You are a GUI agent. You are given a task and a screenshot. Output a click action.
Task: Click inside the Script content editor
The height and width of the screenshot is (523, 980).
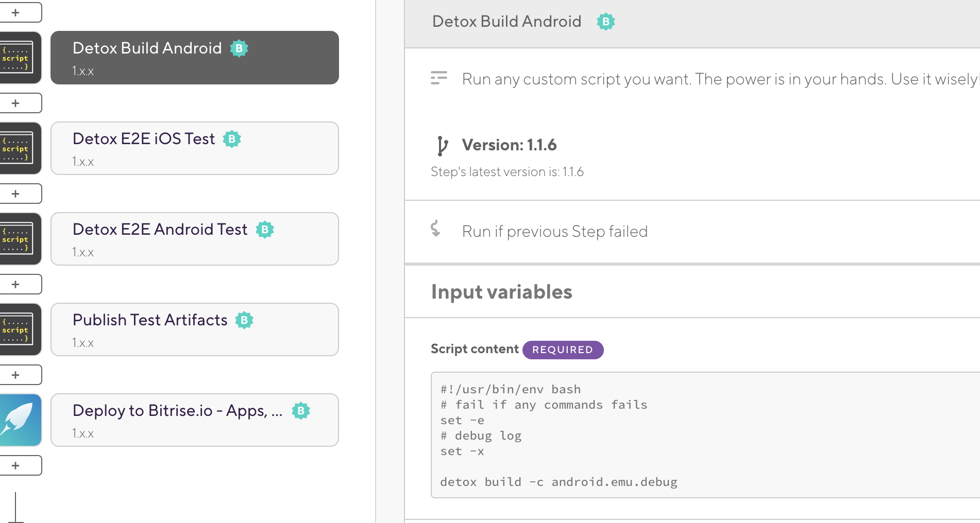pos(705,435)
